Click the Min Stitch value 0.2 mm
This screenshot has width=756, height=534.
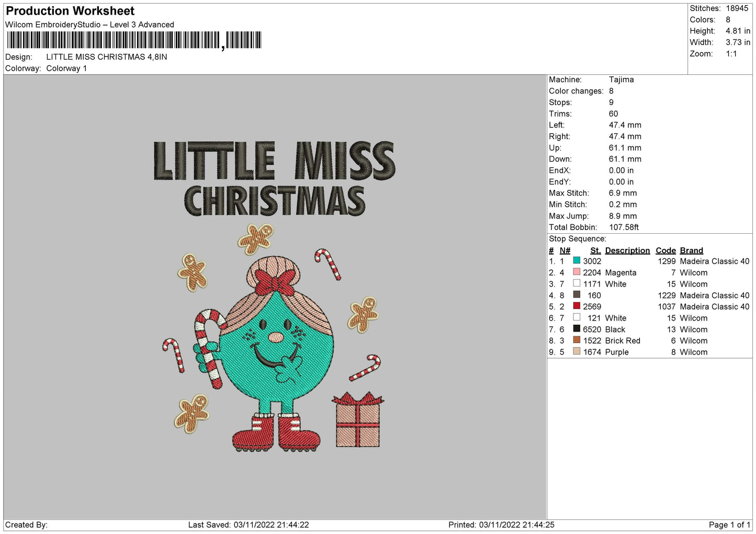(623, 204)
